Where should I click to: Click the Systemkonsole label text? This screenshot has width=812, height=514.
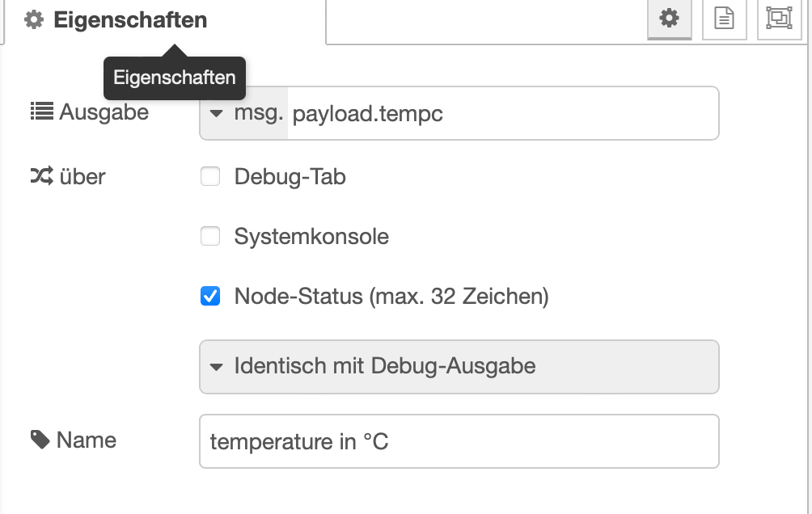click(x=311, y=236)
